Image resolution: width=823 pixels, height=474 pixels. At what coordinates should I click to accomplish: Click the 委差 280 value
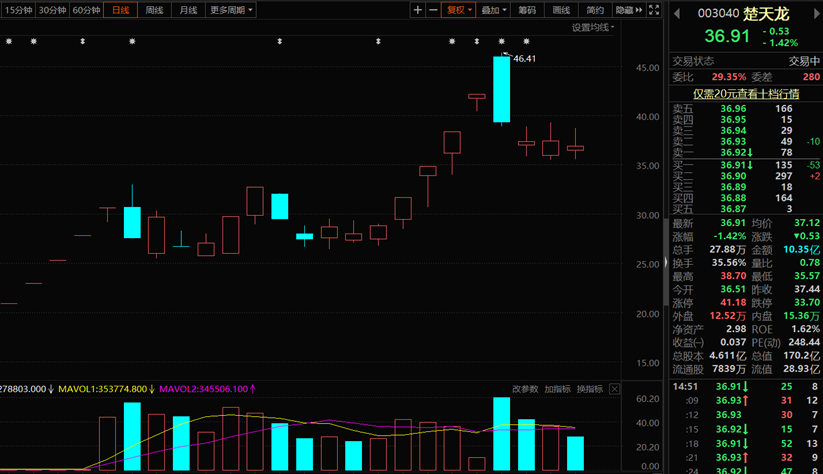pyautogui.click(x=811, y=77)
